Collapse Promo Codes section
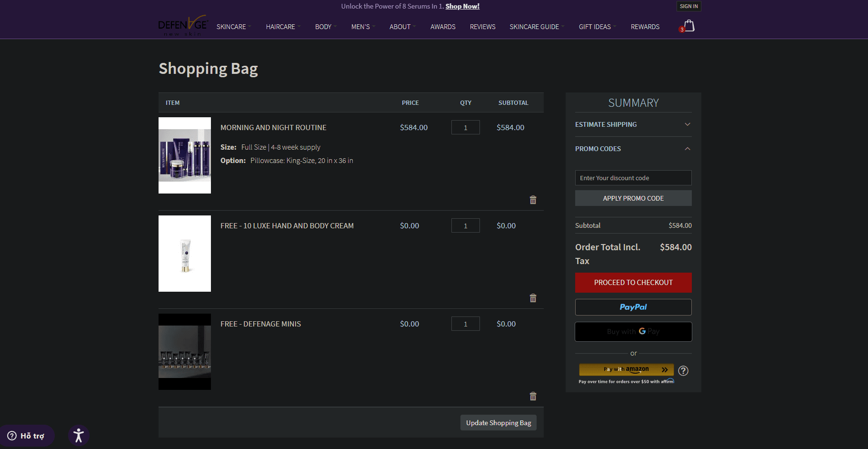Viewport: 868px width, 449px height. 633,149
